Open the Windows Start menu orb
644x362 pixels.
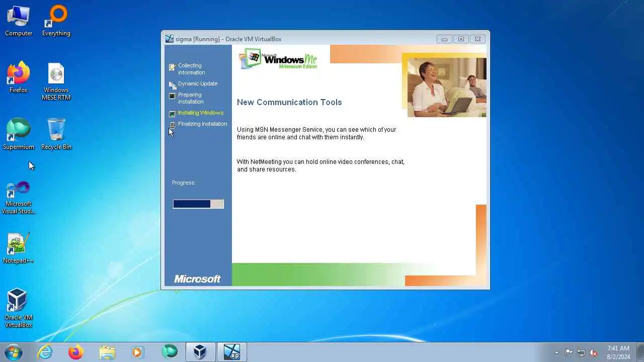tap(13, 352)
